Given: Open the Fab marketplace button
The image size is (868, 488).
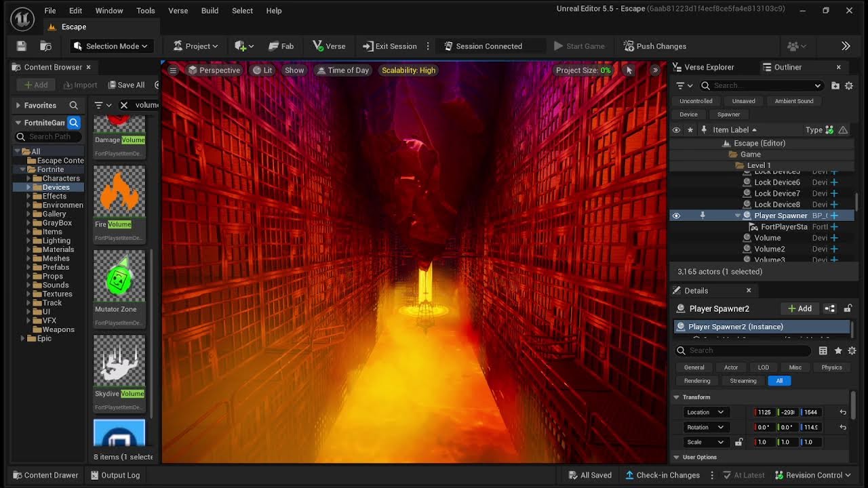Looking at the screenshot, I should coord(281,46).
